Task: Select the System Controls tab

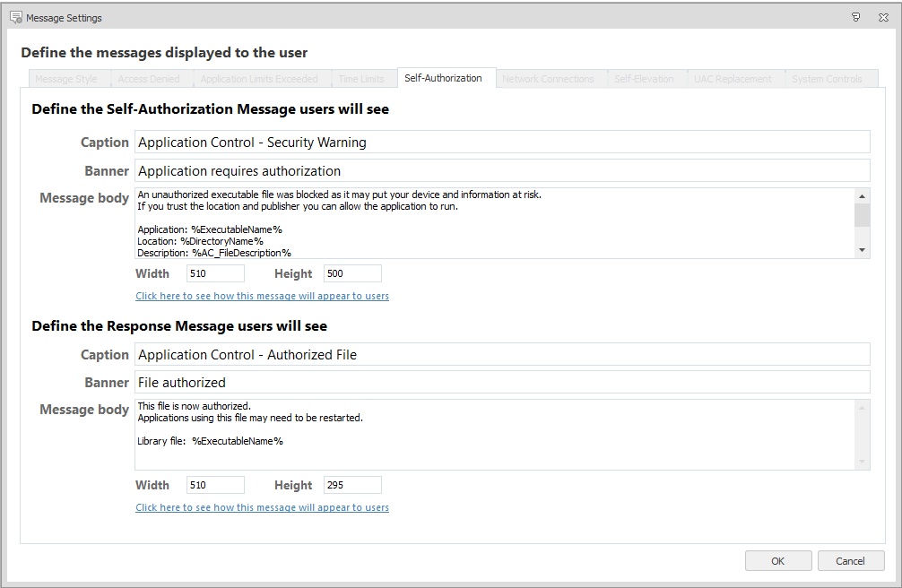Action: (x=827, y=79)
